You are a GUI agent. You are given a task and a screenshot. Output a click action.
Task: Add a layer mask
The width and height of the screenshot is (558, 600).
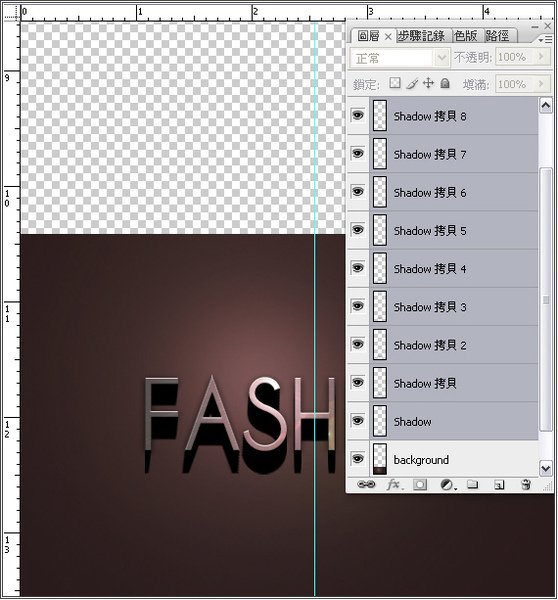tap(420, 485)
